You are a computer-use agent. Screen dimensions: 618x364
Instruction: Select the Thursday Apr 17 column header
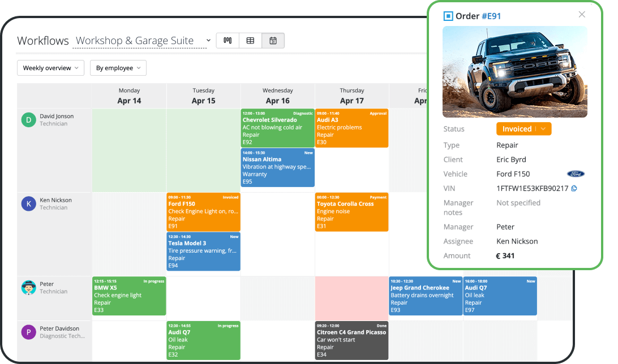[351, 96]
